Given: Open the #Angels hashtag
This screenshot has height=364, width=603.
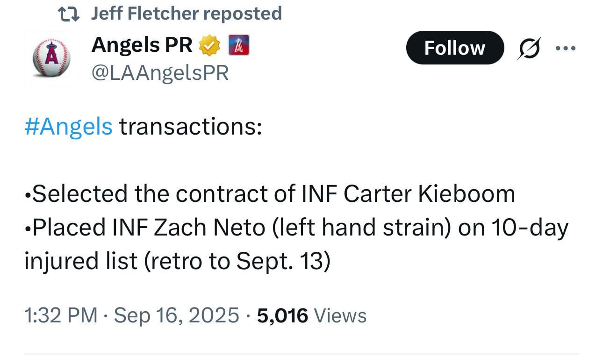Looking at the screenshot, I should [68, 127].
